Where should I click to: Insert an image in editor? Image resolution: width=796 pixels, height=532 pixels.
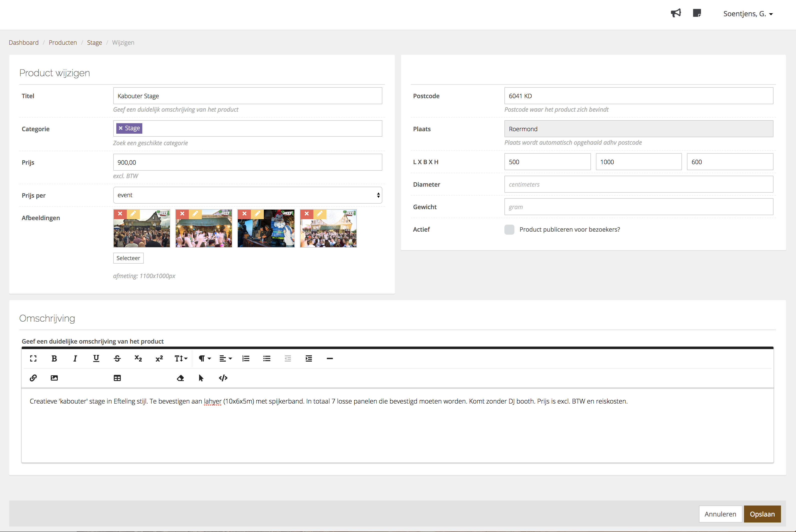(x=54, y=378)
